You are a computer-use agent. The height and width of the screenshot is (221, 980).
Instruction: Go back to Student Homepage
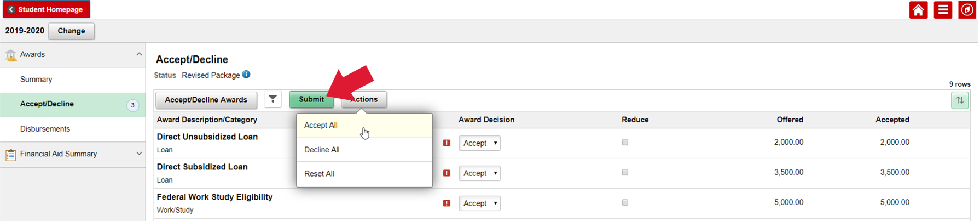[46, 9]
